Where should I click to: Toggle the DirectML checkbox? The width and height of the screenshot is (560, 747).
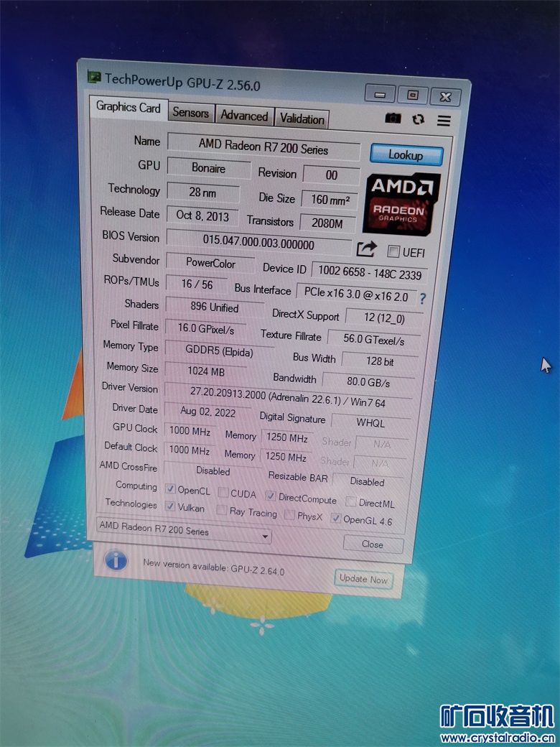pos(351,501)
